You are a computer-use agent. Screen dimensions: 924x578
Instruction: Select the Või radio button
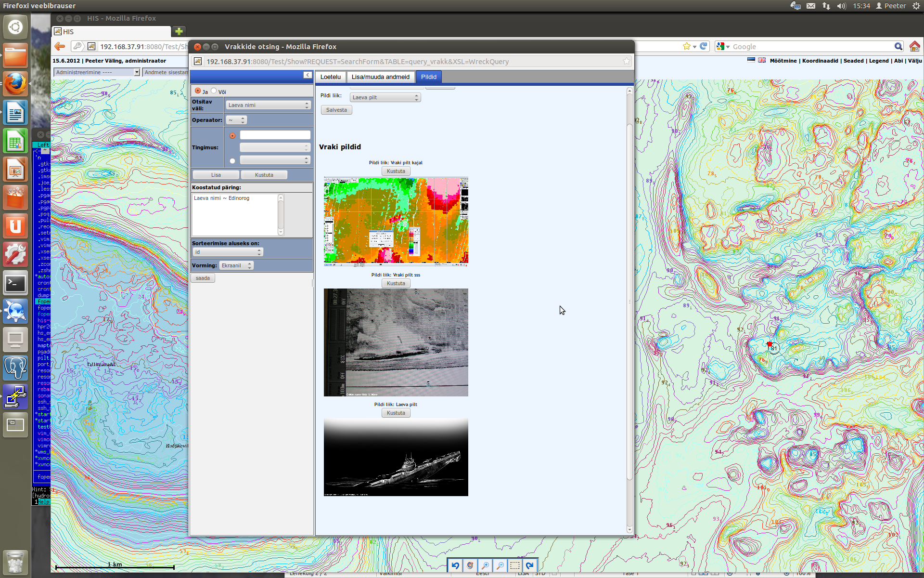[x=214, y=91]
